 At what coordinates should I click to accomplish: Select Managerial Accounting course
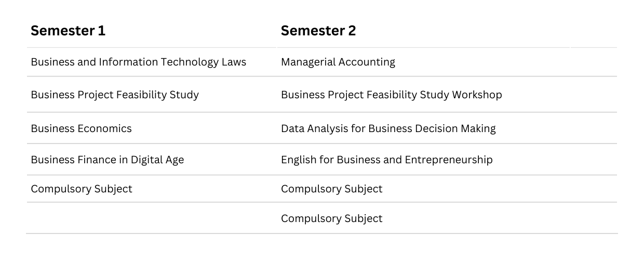[x=338, y=62]
